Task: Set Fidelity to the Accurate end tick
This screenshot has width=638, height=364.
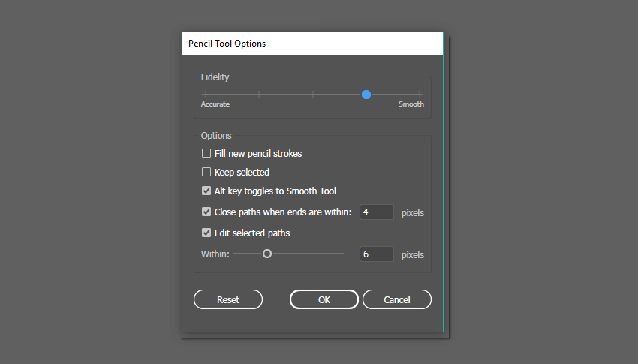Action: click(204, 95)
